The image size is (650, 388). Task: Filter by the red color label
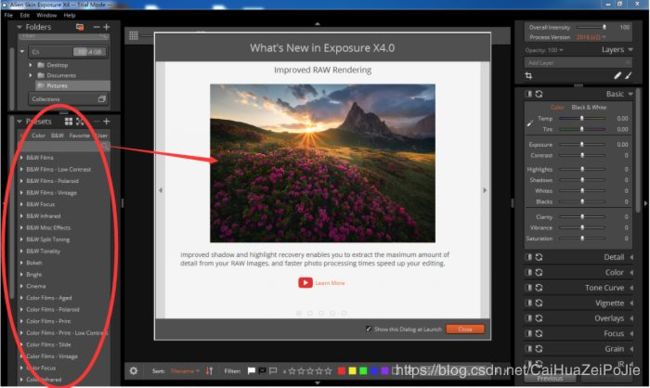(341, 371)
